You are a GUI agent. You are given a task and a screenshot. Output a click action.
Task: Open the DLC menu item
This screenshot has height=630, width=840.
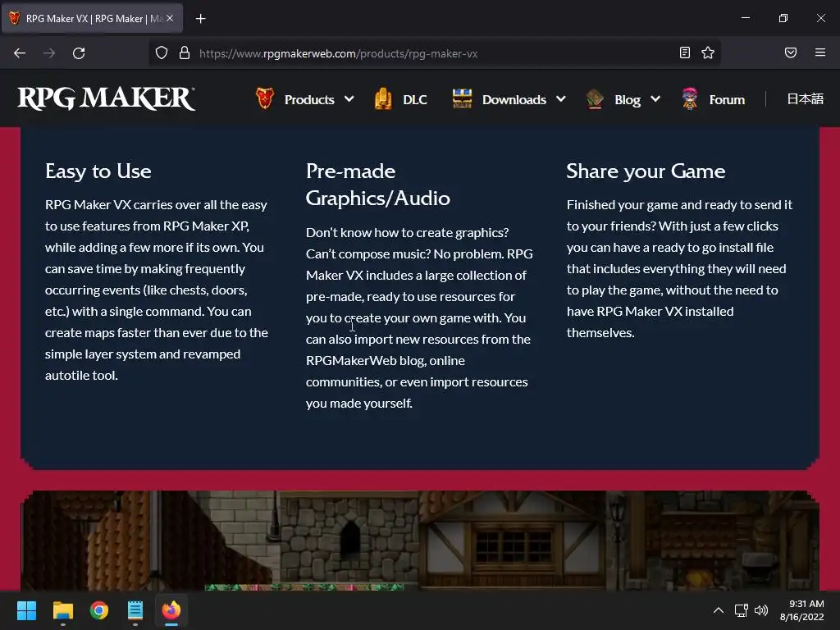(x=414, y=99)
